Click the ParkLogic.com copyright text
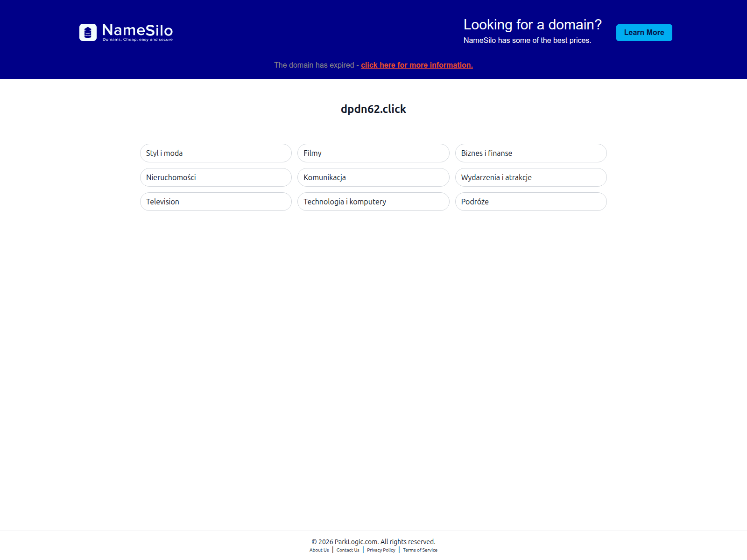The height and width of the screenshot is (560, 747). click(x=373, y=542)
